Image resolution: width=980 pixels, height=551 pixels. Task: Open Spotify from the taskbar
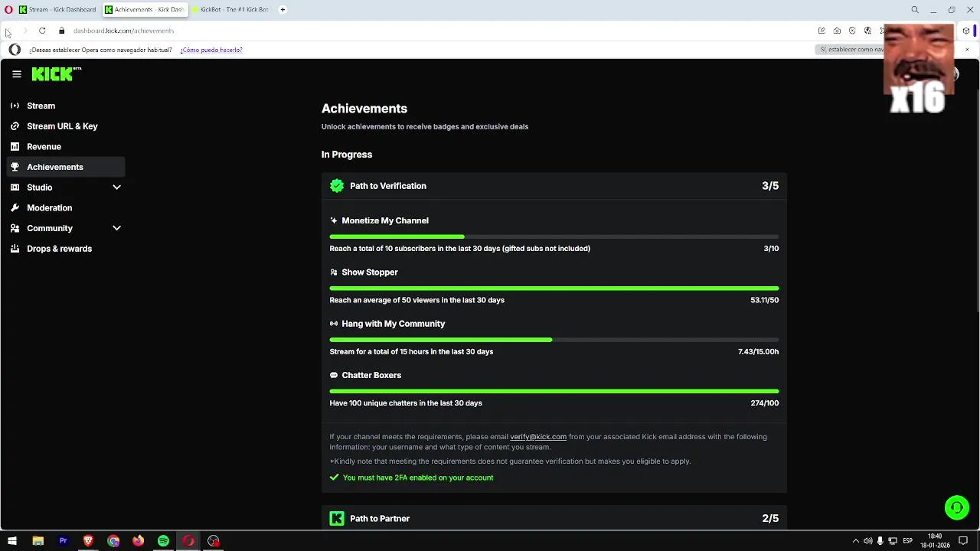(x=163, y=541)
